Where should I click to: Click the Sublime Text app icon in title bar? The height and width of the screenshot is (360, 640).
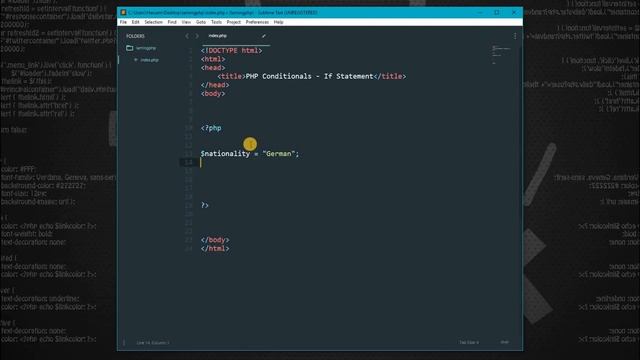click(123, 12)
